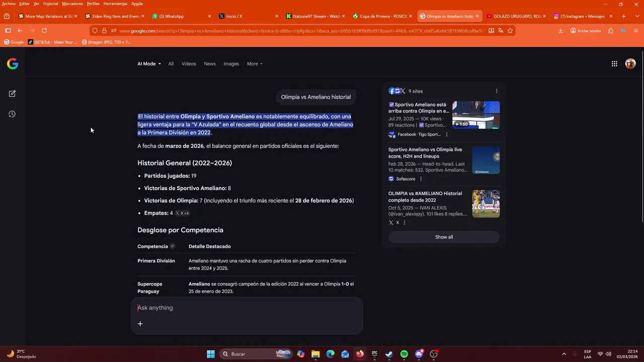Play the Tigo Sports video thumbnail
Image resolution: width=644 pixels, height=362 pixels.
pyautogui.click(x=476, y=115)
